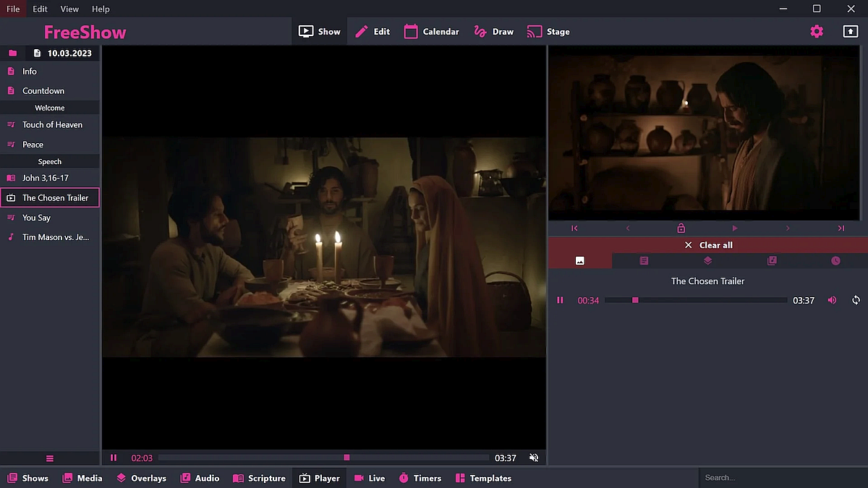This screenshot has height=488, width=868.
Task: Open the Media drawer tab
Action: (x=82, y=478)
